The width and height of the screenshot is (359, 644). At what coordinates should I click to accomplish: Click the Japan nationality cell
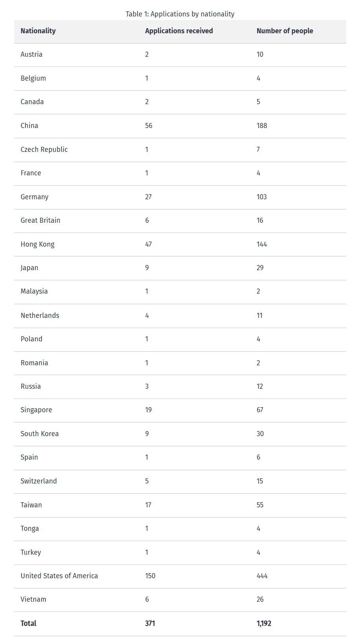click(x=29, y=268)
